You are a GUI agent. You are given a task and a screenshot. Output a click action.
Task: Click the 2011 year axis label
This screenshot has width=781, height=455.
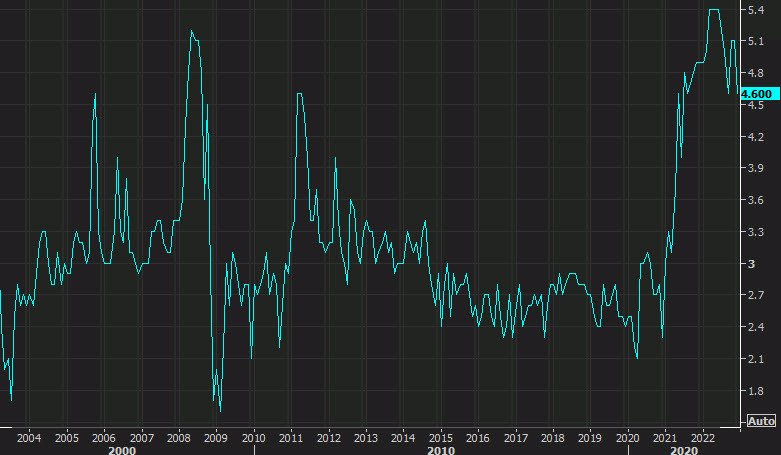click(291, 438)
